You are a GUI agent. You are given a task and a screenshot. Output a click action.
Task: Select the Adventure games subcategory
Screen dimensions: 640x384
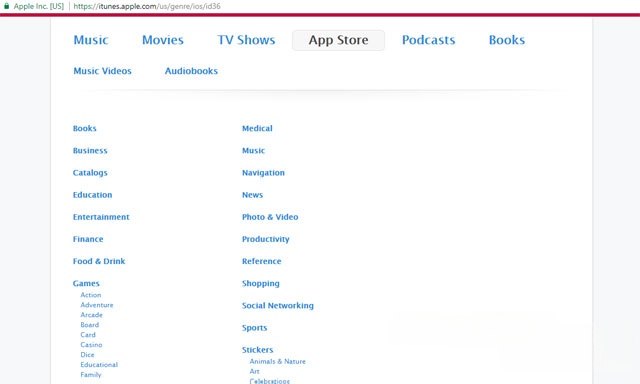tap(97, 305)
